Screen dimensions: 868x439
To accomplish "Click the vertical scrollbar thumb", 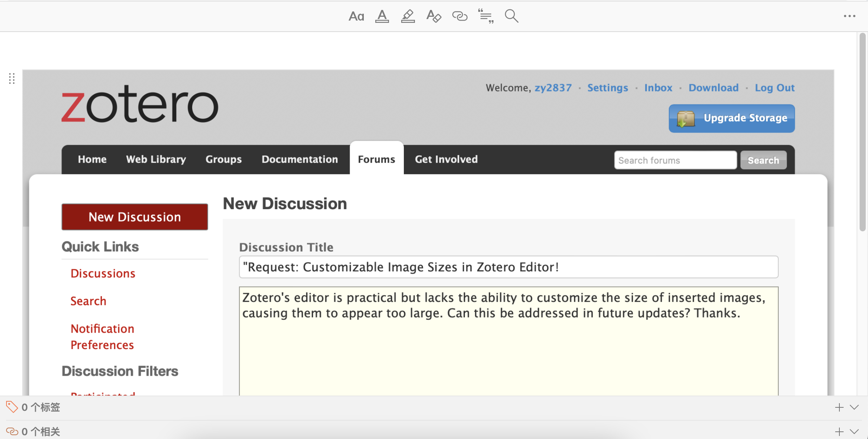I will pos(862,131).
